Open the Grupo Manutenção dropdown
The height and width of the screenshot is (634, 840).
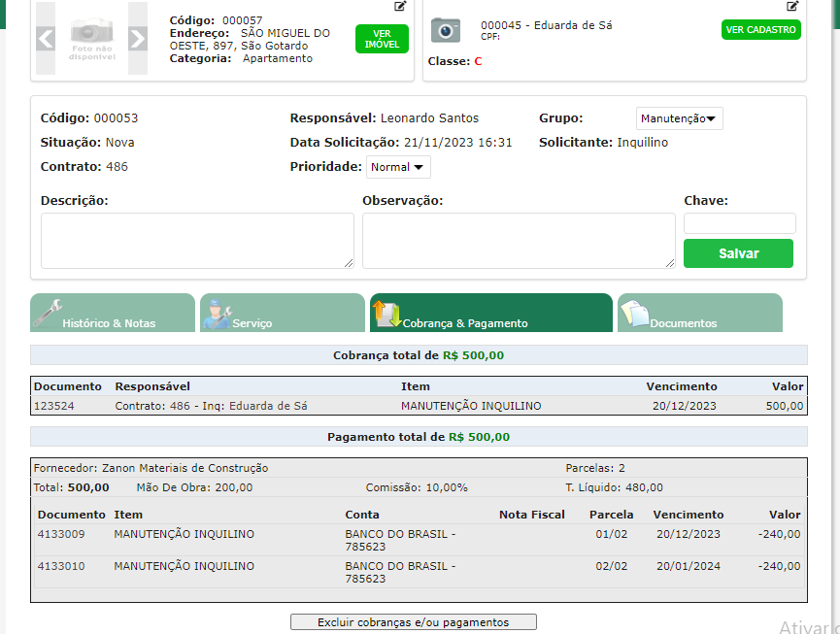tap(679, 118)
